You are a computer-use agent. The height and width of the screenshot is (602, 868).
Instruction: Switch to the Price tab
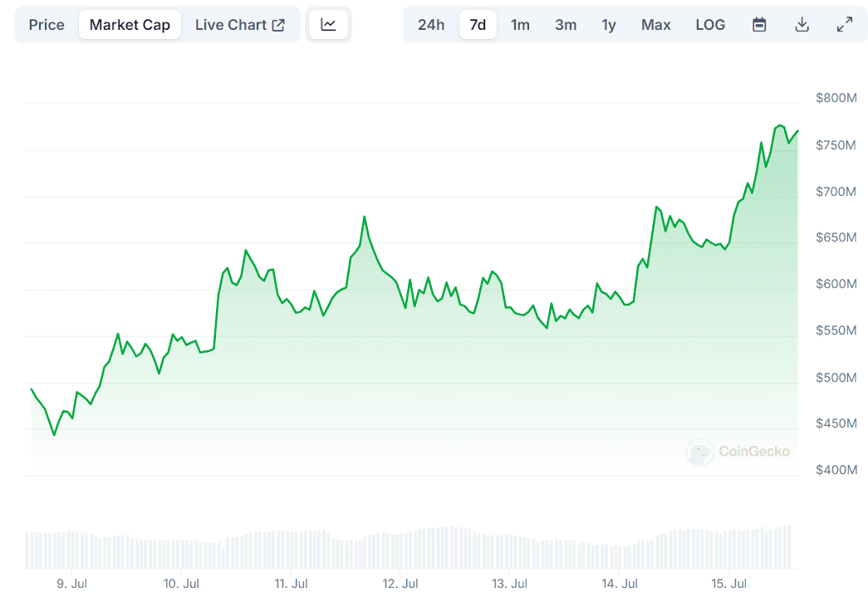point(47,25)
